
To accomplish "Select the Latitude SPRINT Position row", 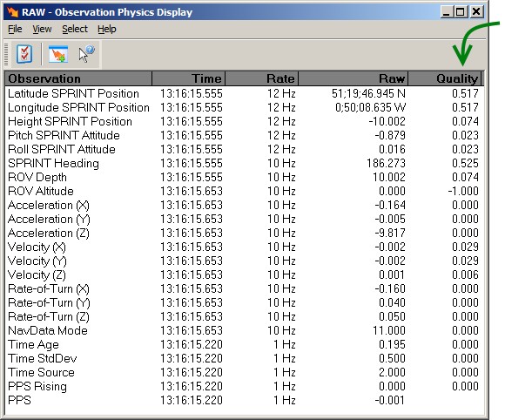I will click(244, 93).
